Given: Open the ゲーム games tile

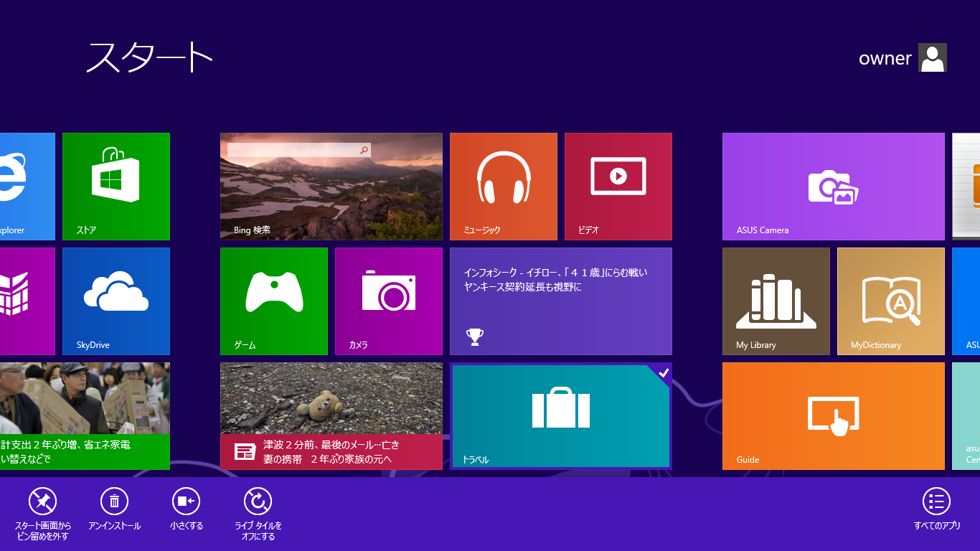Looking at the screenshot, I should 274,301.
